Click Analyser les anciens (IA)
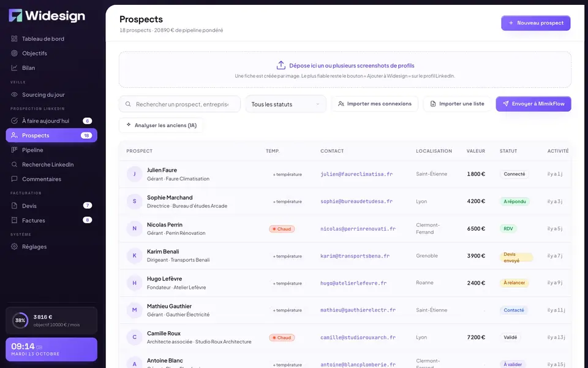Viewport: 588px width, 368px height. [x=161, y=125]
